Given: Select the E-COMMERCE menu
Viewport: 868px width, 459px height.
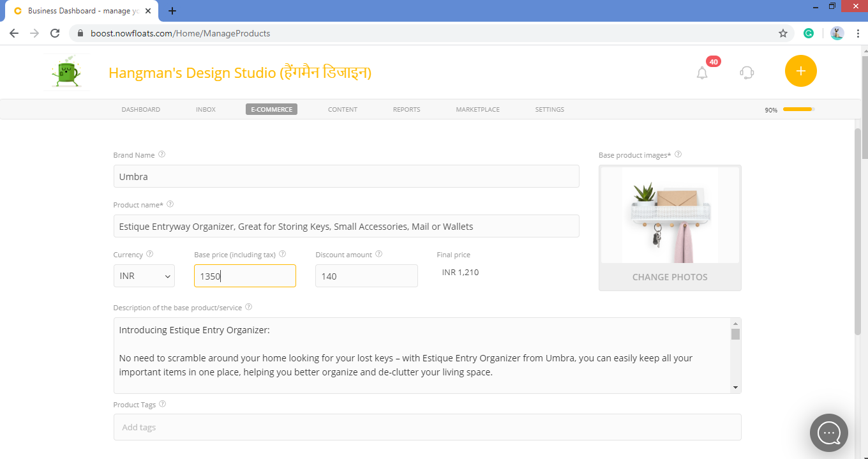Looking at the screenshot, I should coord(272,110).
